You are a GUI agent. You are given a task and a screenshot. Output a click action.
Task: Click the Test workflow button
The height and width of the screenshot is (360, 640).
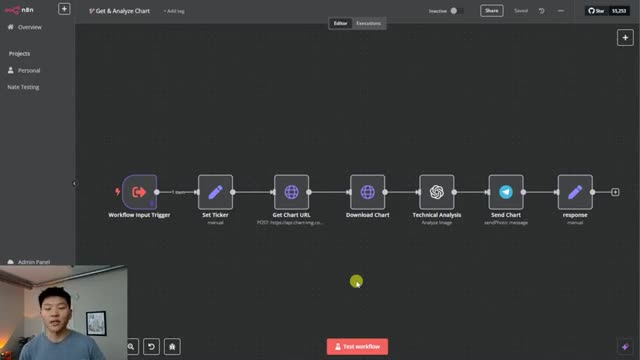357,347
